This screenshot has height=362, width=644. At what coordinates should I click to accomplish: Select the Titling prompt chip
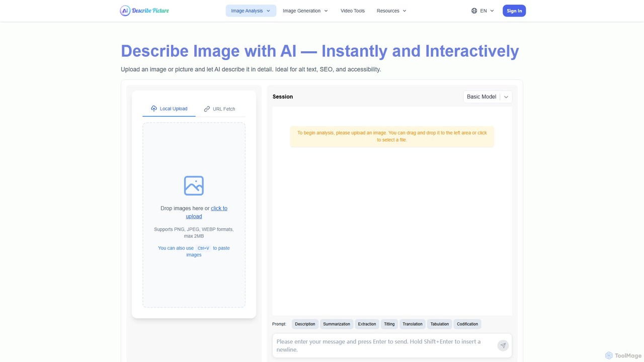point(389,324)
